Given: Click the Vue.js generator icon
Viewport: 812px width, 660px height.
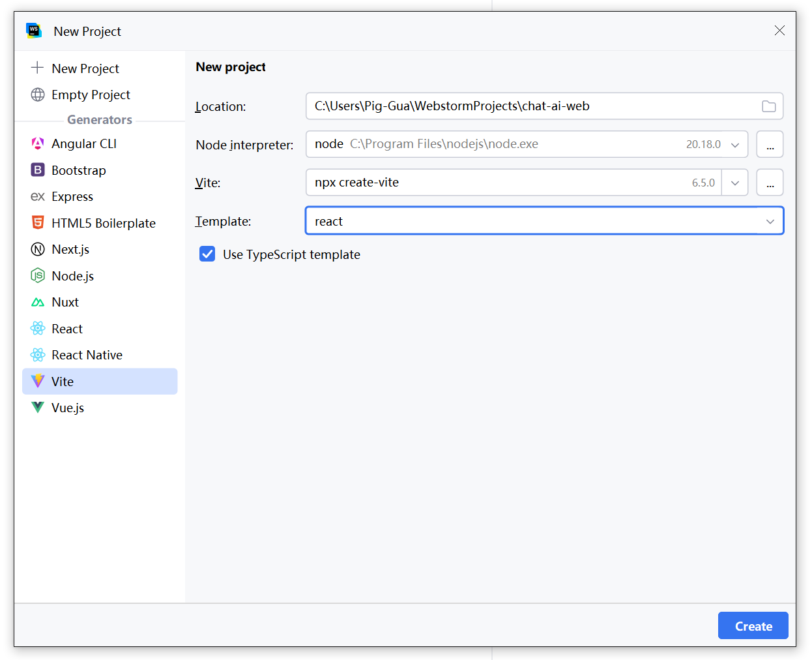Looking at the screenshot, I should [x=38, y=408].
